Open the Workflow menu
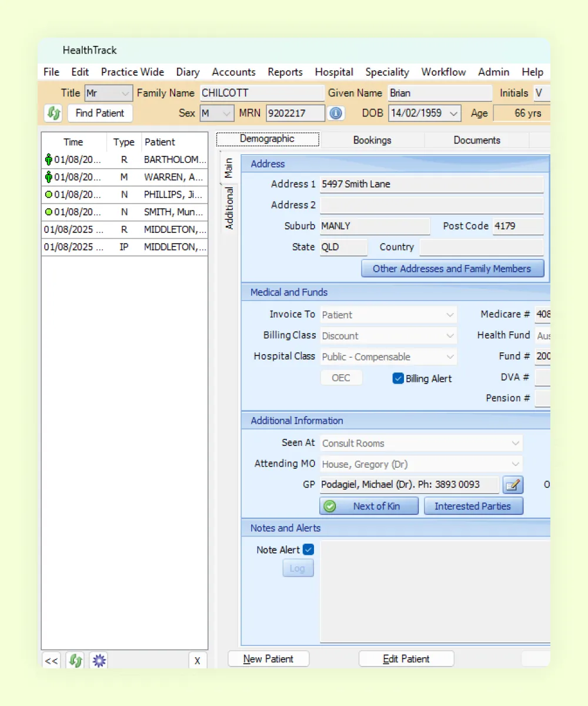The height and width of the screenshot is (706, 588). [443, 72]
